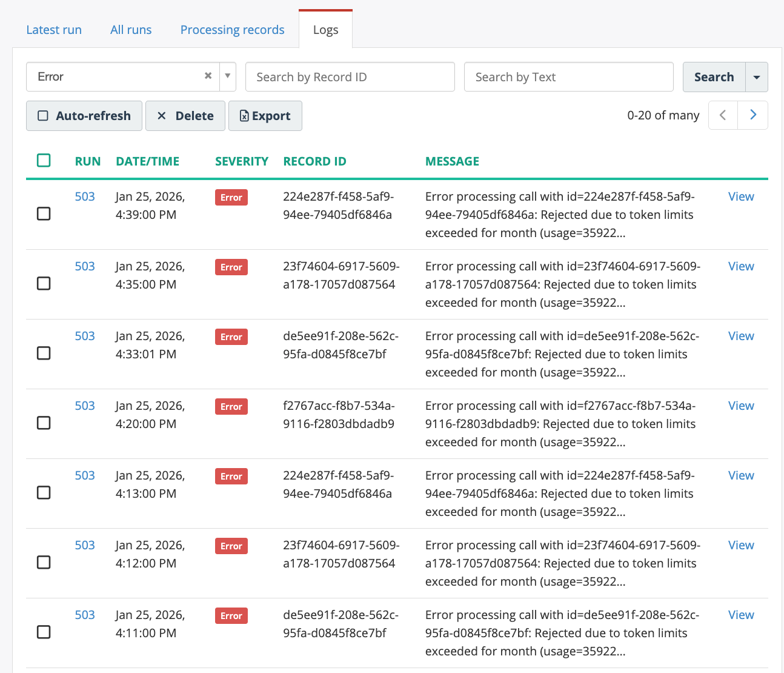Focus the Search by Text field
Screen dimensions: 784x673
(x=568, y=77)
